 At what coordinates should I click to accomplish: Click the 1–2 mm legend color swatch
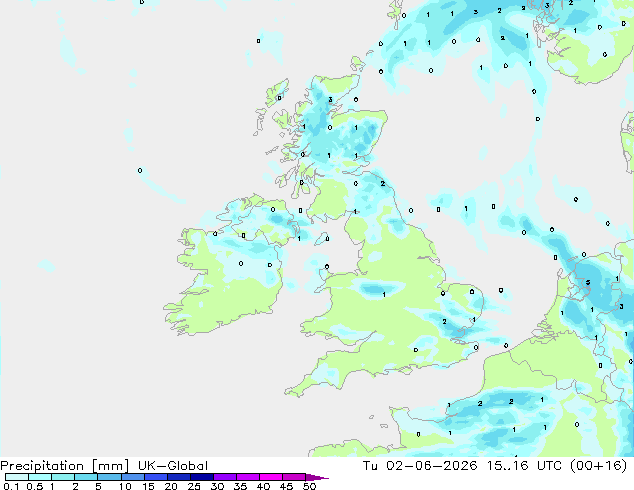(63, 477)
